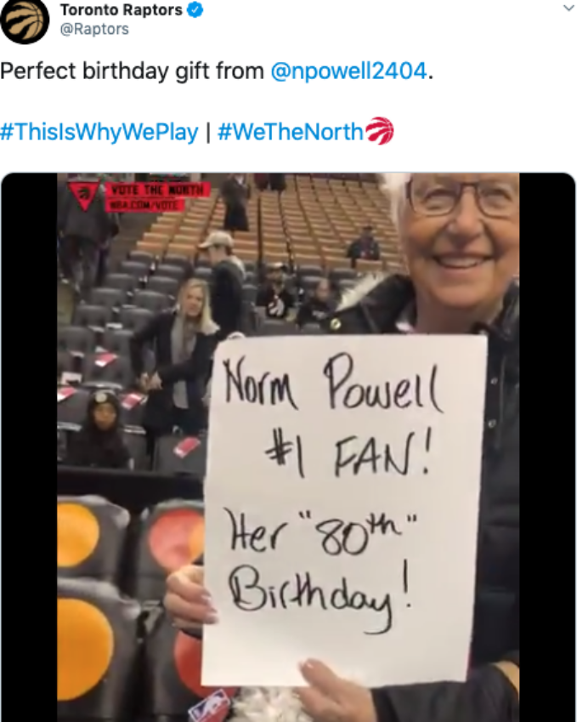Image resolution: width=588 pixels, height=722 pixels.
Task: Visit the @Raptors handle link
Action: coord(94,29)
